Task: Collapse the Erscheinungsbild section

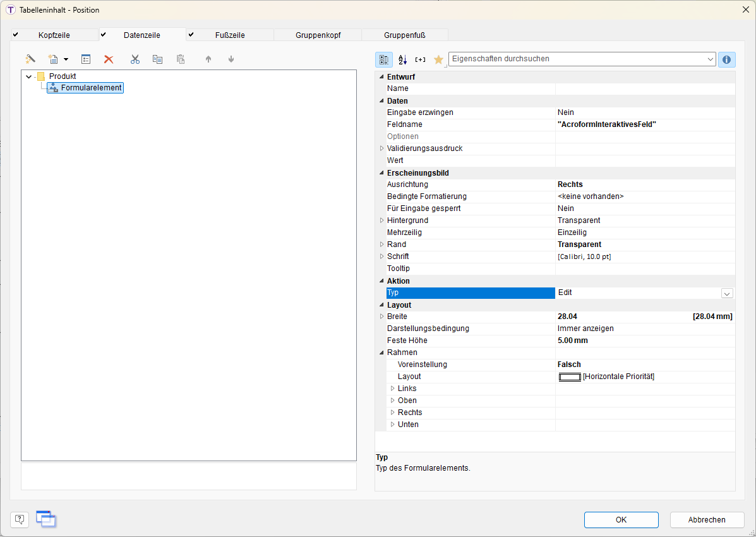Action: click(x=381, y=172)
